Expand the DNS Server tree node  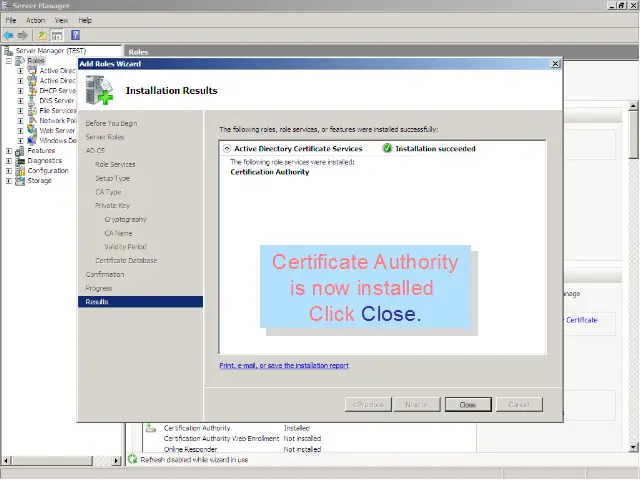tap(20, 100)
